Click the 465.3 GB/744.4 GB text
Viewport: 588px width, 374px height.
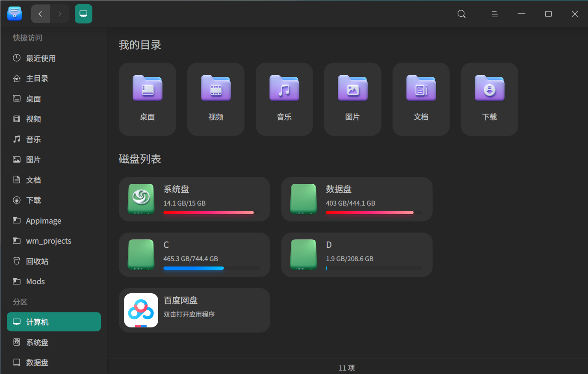coord(191,259)
